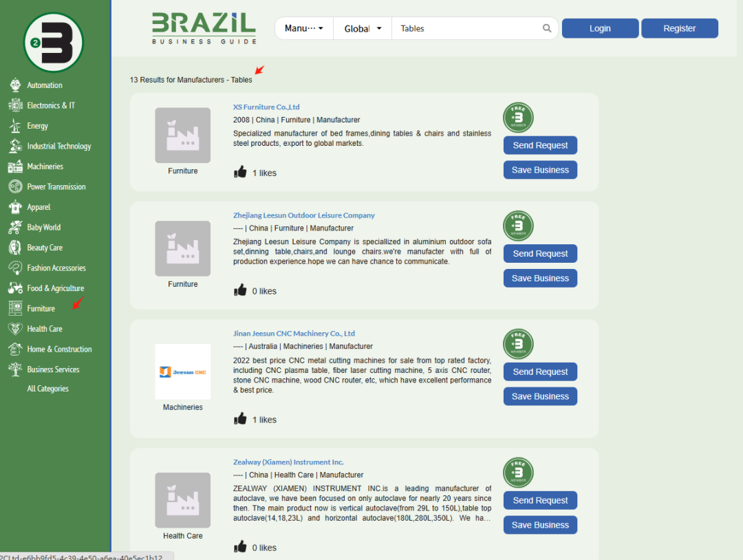Send Request to Jinan Jeesun CNC
Image resolution: width=743 pixels, height=560 pixels.
(x=540, y=372)
